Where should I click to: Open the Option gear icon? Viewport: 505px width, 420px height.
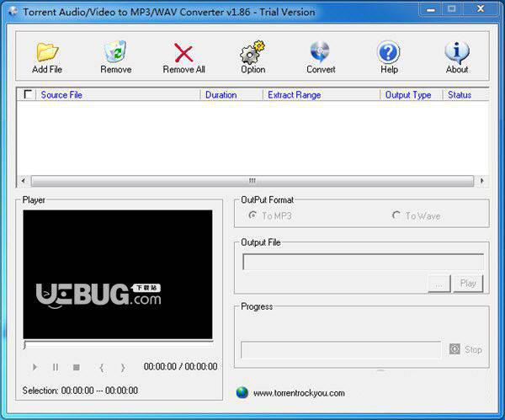(252, 52)
